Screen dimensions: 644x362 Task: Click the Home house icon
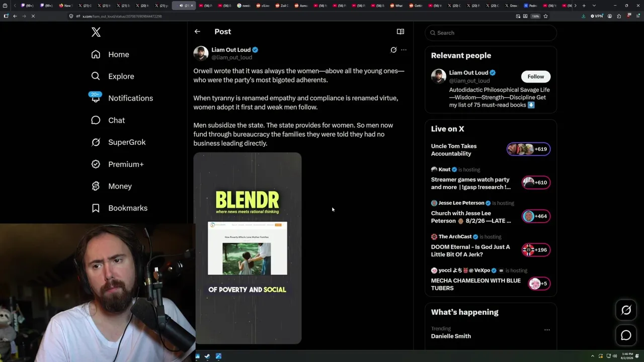[x=96, y=54]
